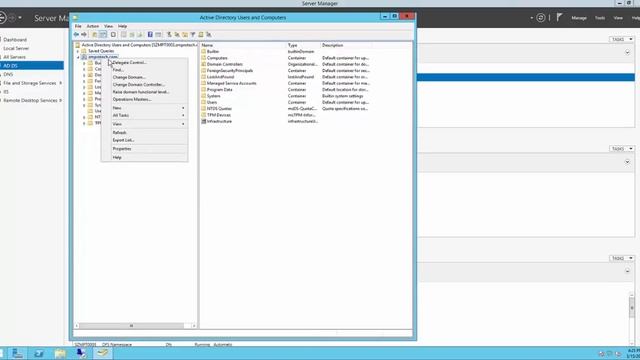This screenshot has height=360, width=640.
Task: Toggle the Show/Hide Console Tree toolbar icon
Action: (103, 35)
